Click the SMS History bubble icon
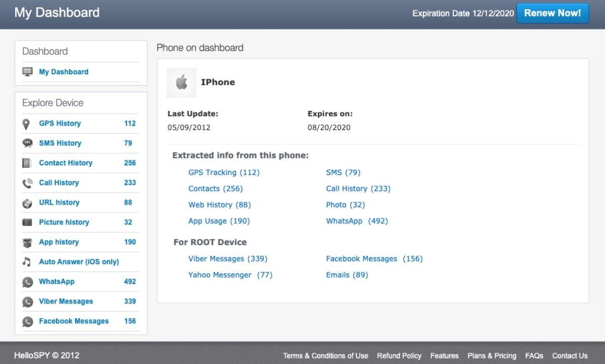605x364 pixels. [x=27, y=143]
